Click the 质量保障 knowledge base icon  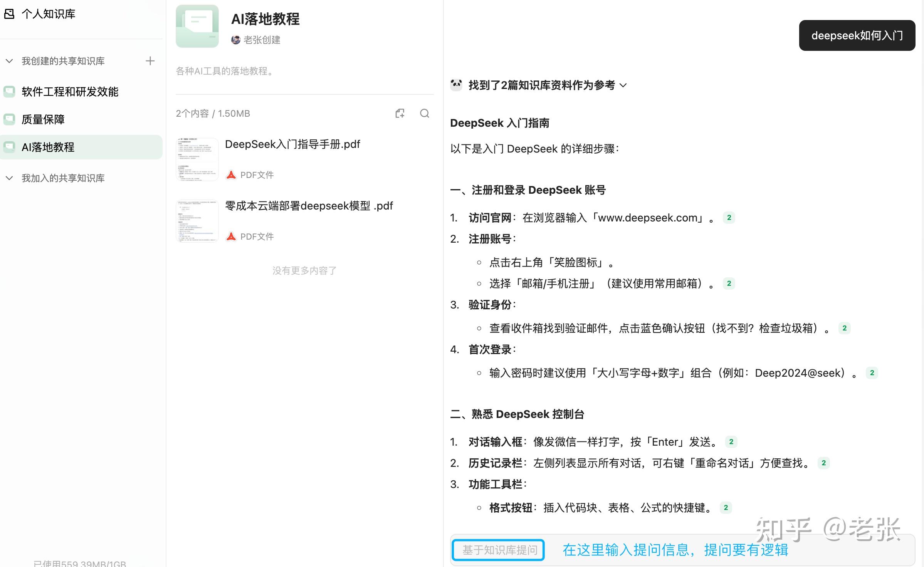click(10, 119)
